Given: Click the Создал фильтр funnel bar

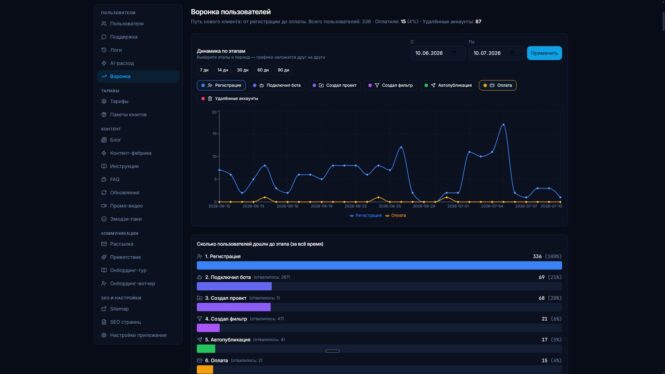Looking at the screenshot, I should pos(208,328).
